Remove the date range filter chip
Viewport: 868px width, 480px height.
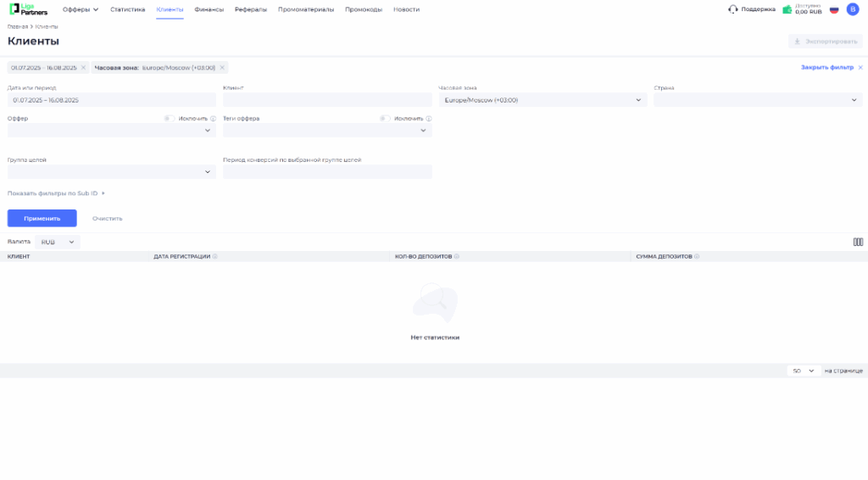[83, 68]
